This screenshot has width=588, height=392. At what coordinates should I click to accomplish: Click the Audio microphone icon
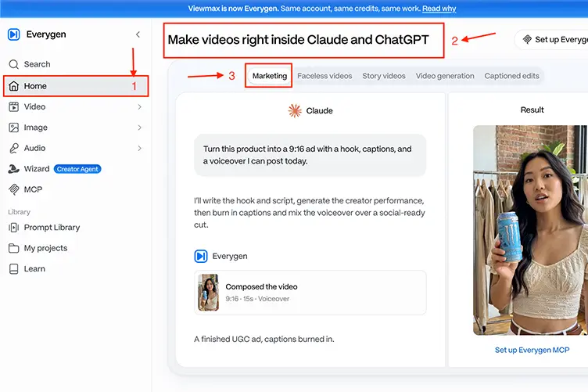pos(14,148)
